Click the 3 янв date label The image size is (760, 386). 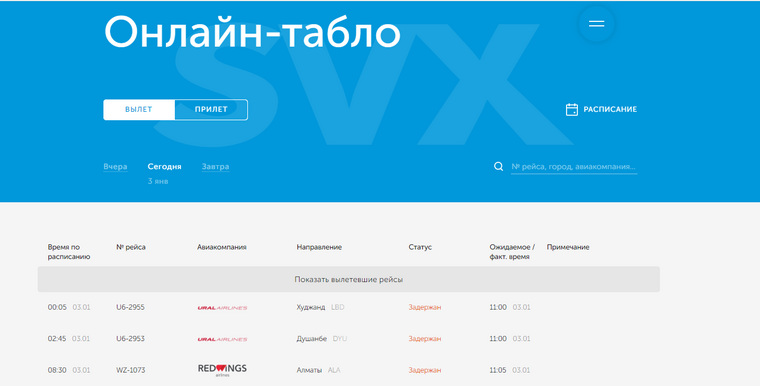(158, 181)
